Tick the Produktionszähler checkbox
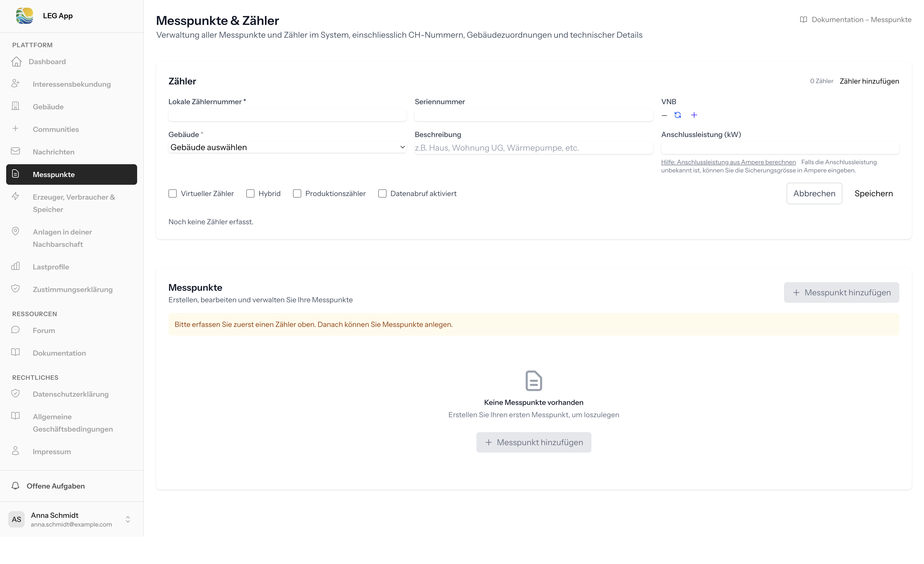This screenshot has height=564, width=924. [297, 193]
